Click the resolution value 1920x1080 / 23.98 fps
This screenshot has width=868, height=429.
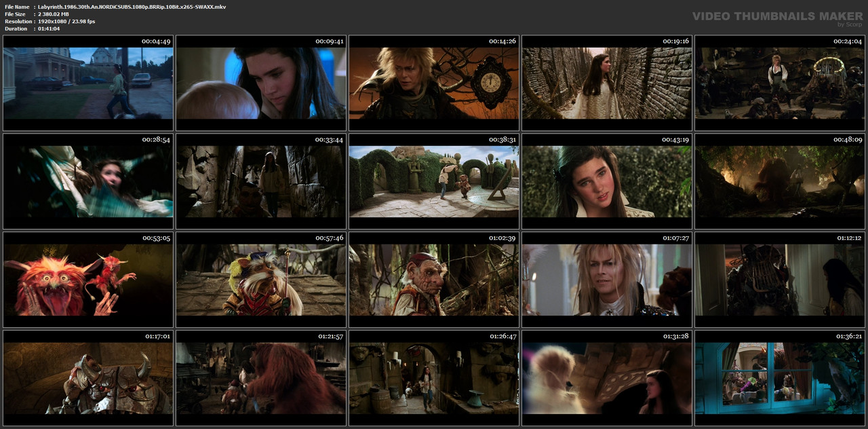point(66,22)
